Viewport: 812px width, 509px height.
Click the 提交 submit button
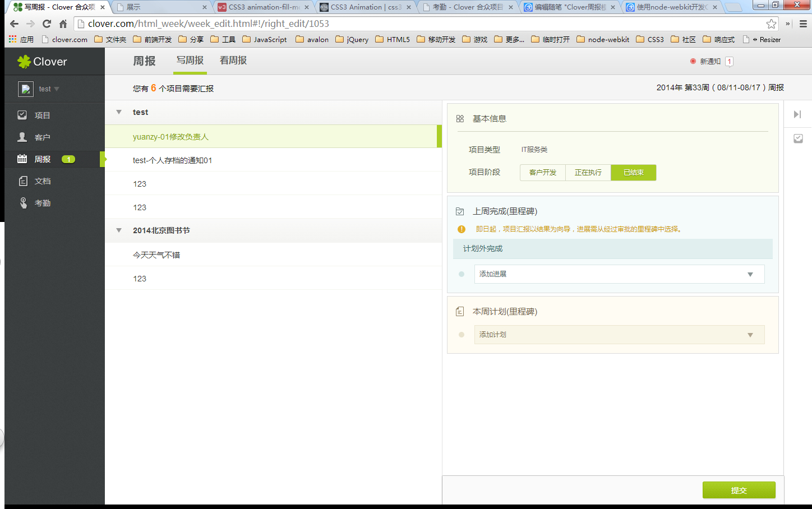pyautogui.click(x=739, y=490)
